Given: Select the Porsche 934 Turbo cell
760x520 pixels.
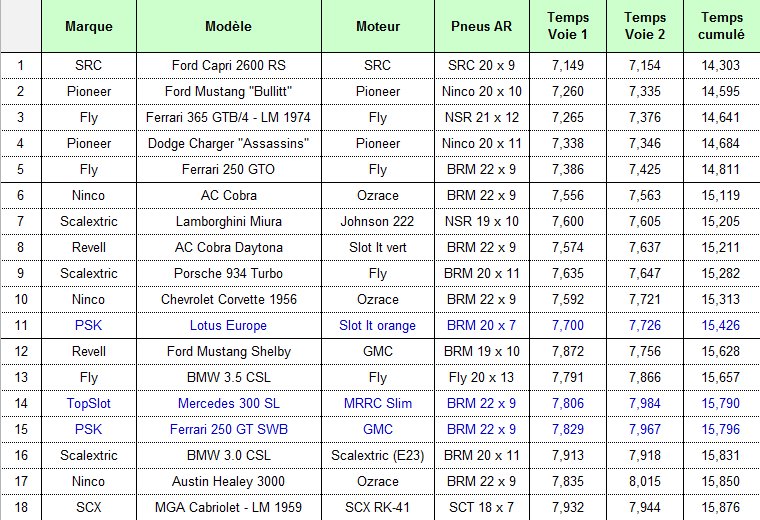Looking at the screenshot, I should point(228,273).
